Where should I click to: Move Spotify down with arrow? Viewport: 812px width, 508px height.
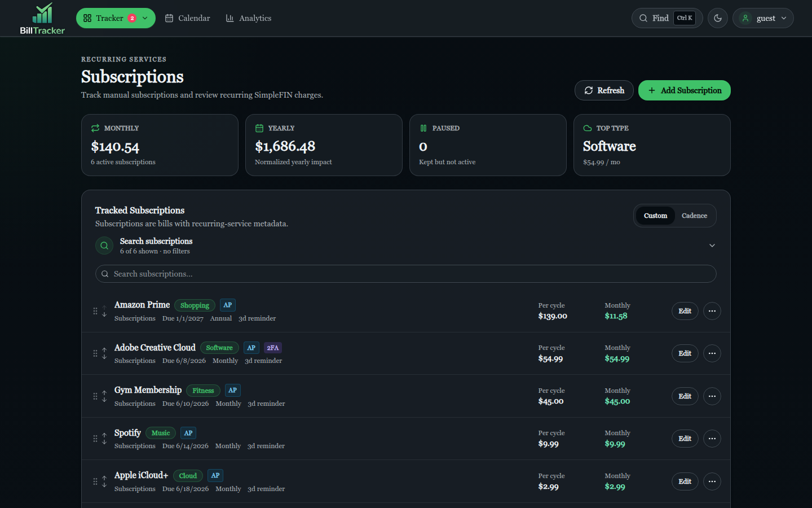104,442
